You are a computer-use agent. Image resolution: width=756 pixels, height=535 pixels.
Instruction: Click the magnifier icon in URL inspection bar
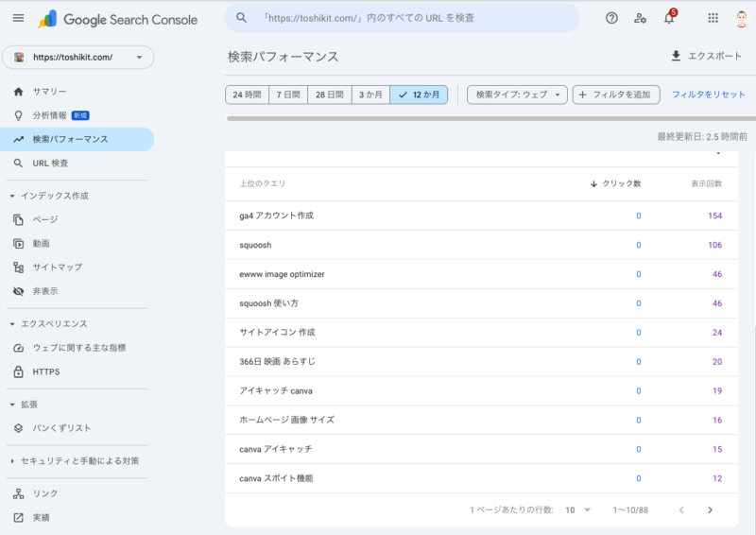click(x=242, y=18)
